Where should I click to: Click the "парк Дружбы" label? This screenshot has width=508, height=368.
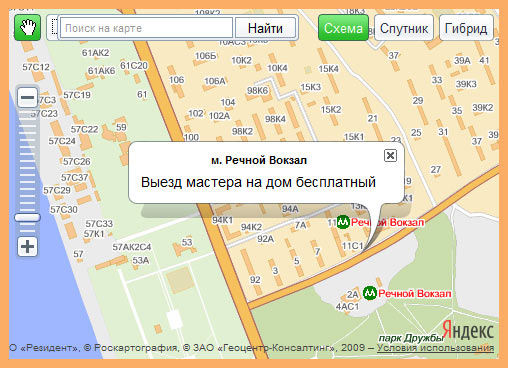411,338
